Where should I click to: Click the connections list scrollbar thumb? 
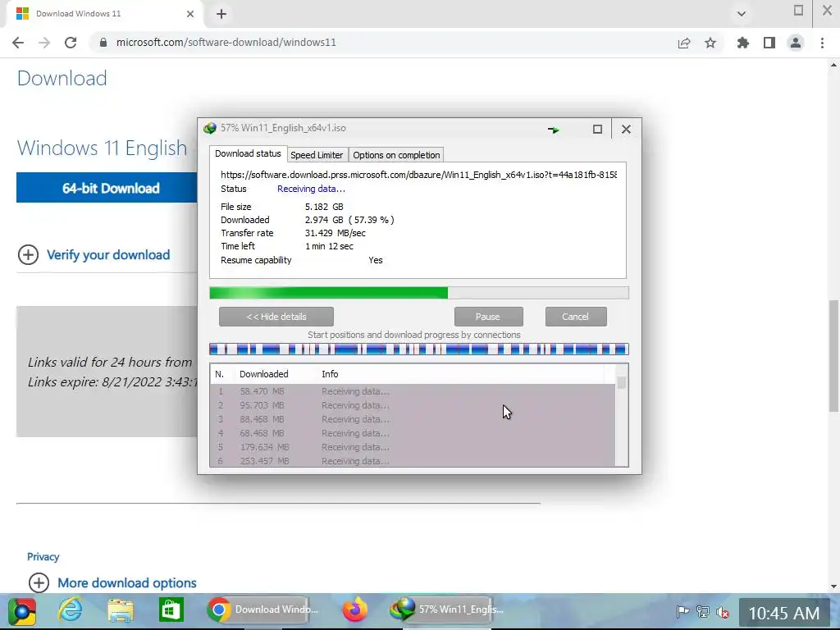coord(622,382)
